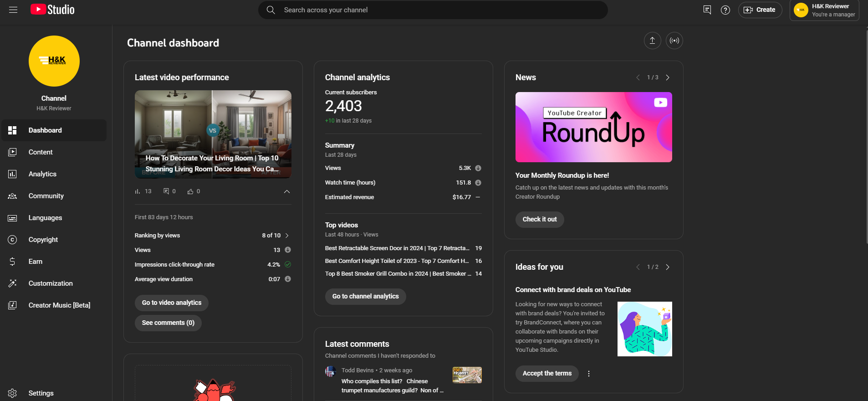Click the Estimated revenue dash icon
The height and width of the screenshot is (401, 868).
coord(478,197)
